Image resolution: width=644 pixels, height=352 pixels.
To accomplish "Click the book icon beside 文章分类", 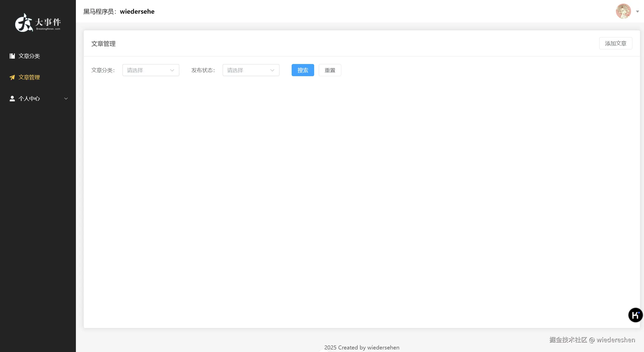I will click(x=12, y=56).
